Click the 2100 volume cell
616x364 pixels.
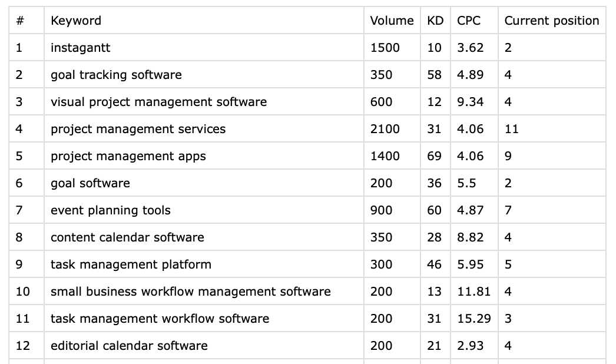click(385, 129)
